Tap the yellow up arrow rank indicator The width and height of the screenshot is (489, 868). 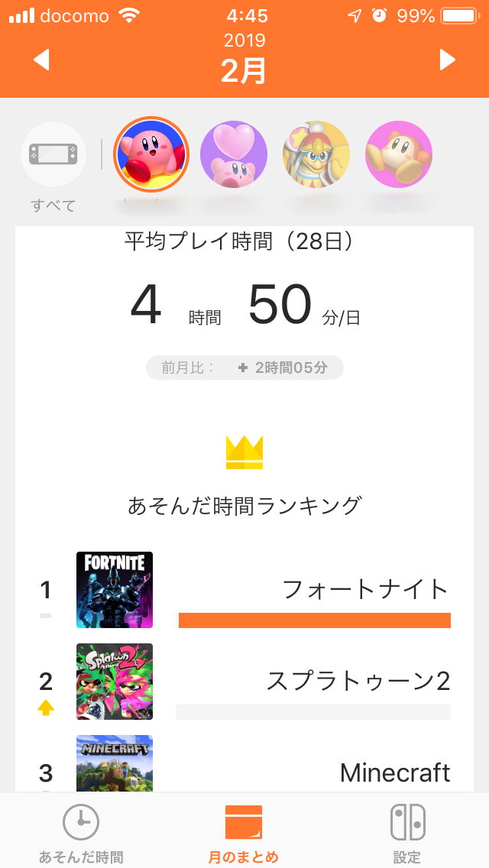(46, 708)
